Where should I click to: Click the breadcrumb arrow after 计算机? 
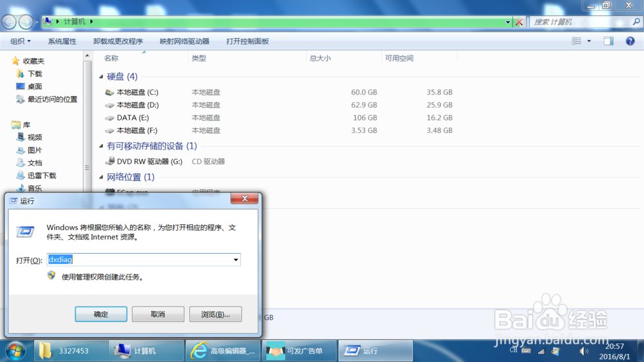(91, 21)
